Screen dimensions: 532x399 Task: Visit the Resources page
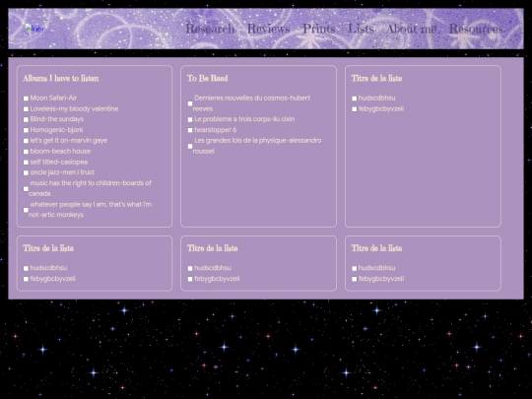476,29
